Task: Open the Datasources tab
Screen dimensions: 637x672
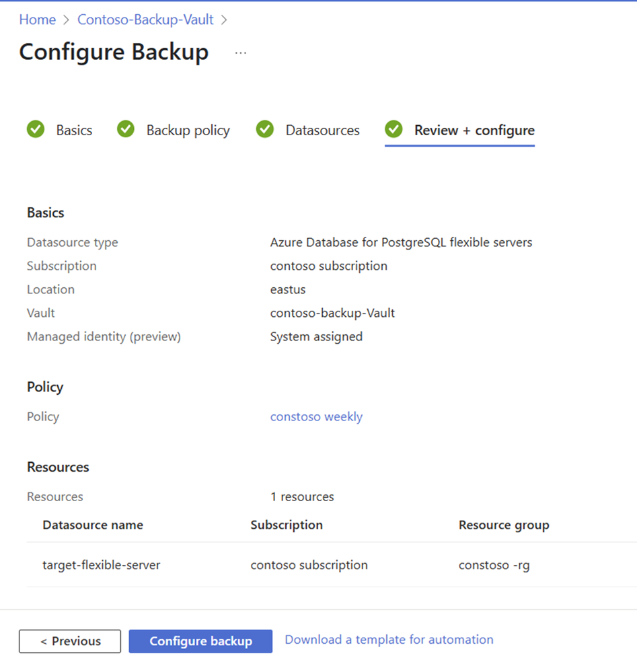Action: tap(322, 130)
